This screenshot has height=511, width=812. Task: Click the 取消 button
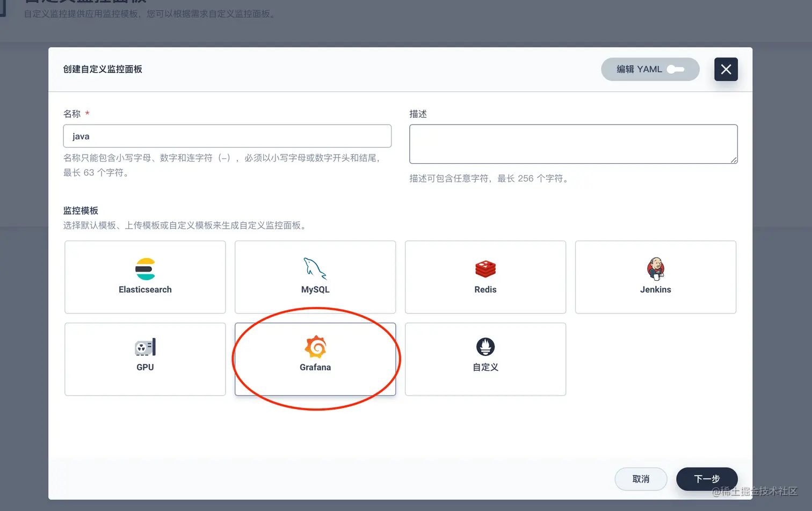click(641, 479)
